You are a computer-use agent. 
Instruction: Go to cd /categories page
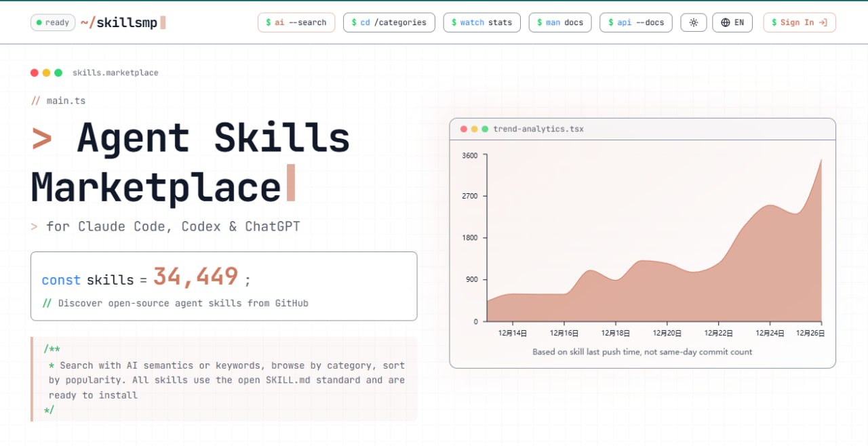[x=389, y=22]
